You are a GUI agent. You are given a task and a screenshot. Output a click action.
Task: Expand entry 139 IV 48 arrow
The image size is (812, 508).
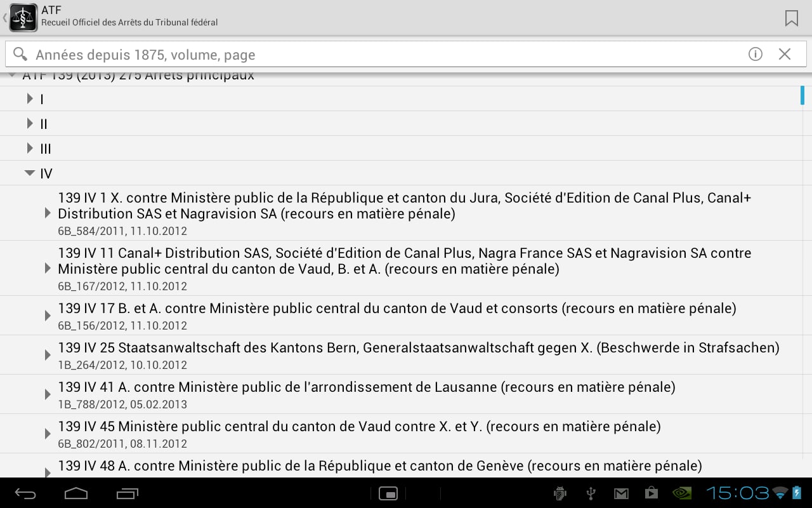48,472
